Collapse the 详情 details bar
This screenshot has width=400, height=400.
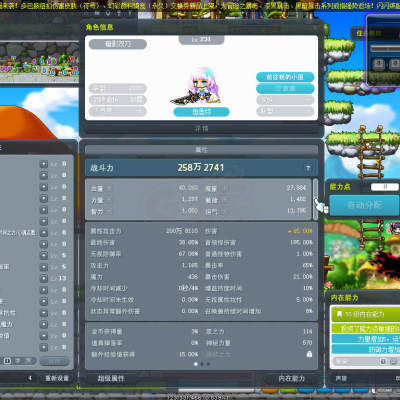tap(201, 129)
